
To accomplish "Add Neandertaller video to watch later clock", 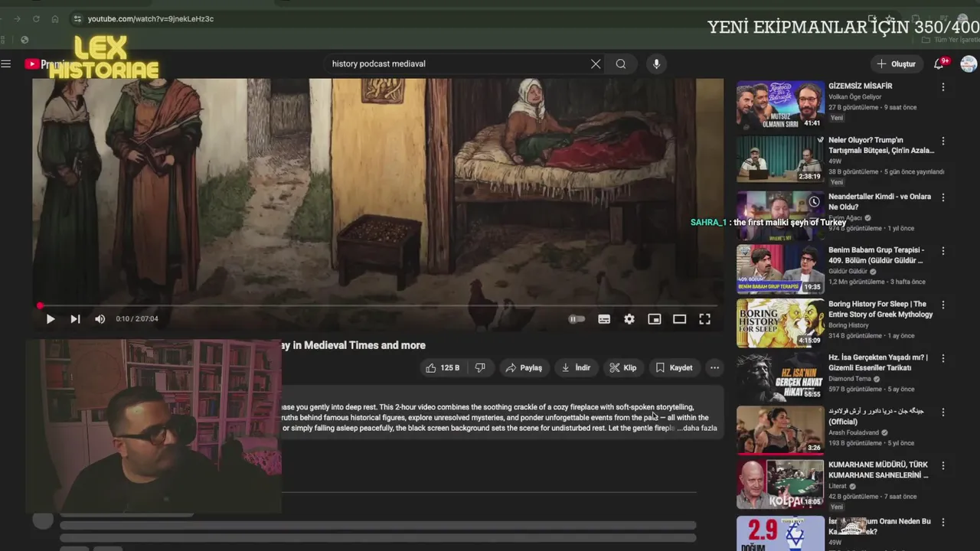I will (x=814, y=202).
